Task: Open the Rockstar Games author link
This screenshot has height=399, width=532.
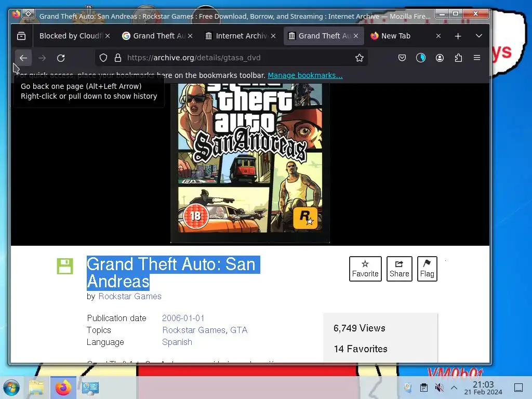Action: point(130,297)
